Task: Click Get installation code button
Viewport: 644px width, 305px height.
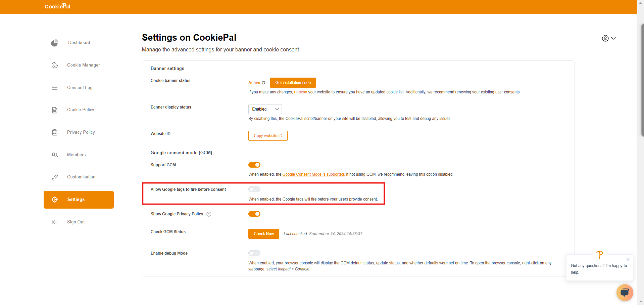Action: pyautogui.click(x=293, y=83)
